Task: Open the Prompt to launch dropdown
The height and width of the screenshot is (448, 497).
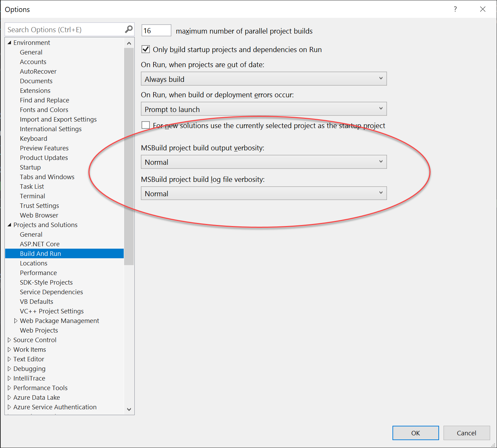Action: tap(264, 109)
